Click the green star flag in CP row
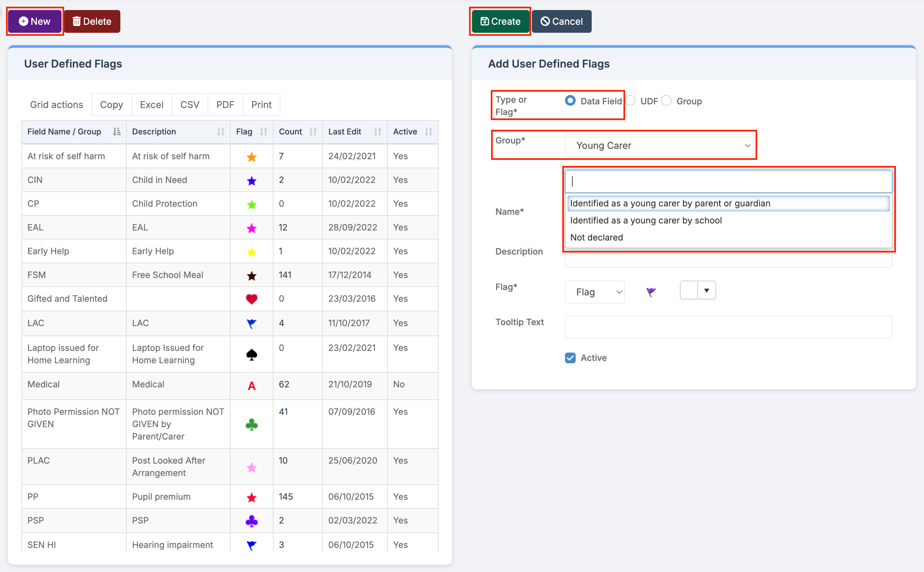This screenshot has width=924, height=572. [251, 204]
